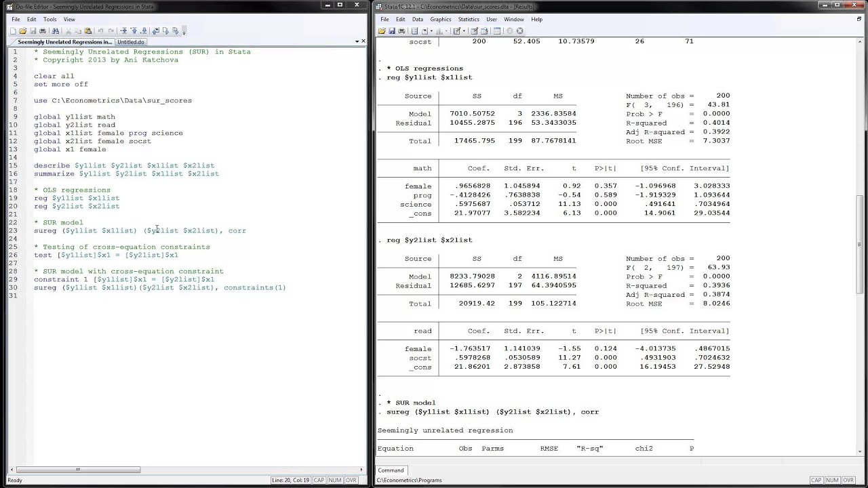Viewport: 868px width, 488px height.
Task: Redo edit in Do-file Editor toolbar
Action: (111, 30)
